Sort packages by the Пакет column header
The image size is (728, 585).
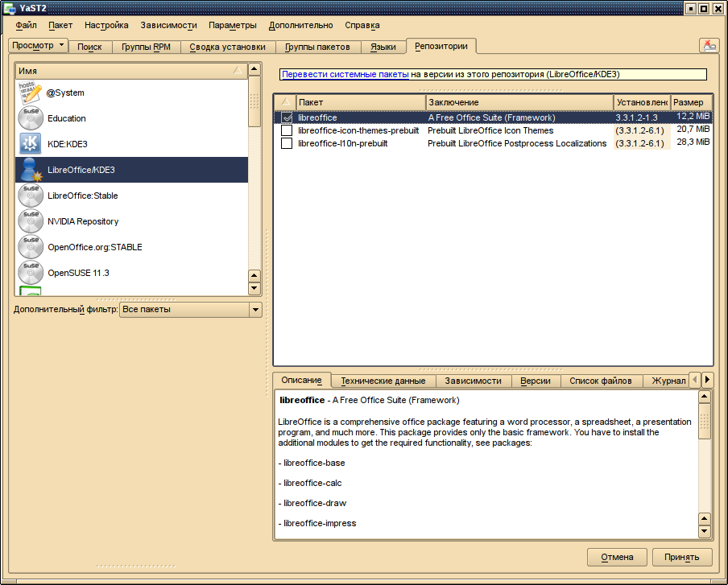click(x=361, y=102)
